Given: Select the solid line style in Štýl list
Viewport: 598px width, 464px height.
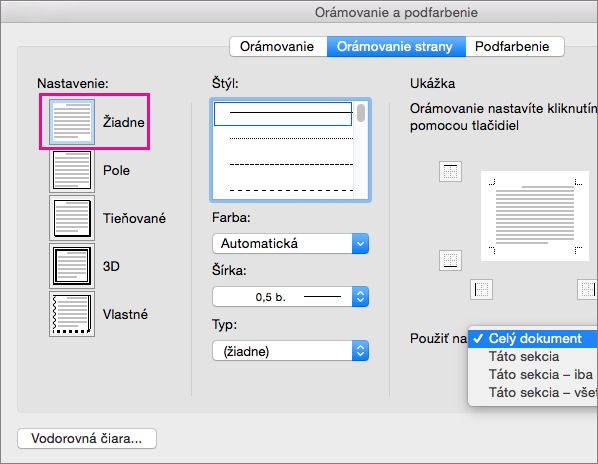Looking at the screenshot, I should click(283, 114).
